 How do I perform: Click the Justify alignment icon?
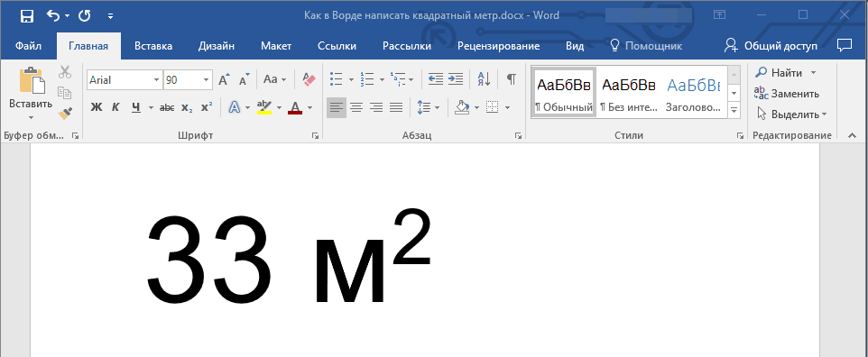396,107
